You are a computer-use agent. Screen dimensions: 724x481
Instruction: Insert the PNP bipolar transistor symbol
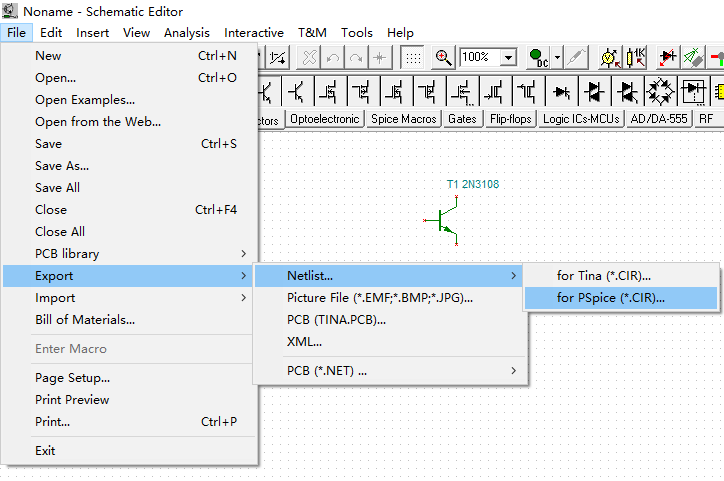point(297,91)
